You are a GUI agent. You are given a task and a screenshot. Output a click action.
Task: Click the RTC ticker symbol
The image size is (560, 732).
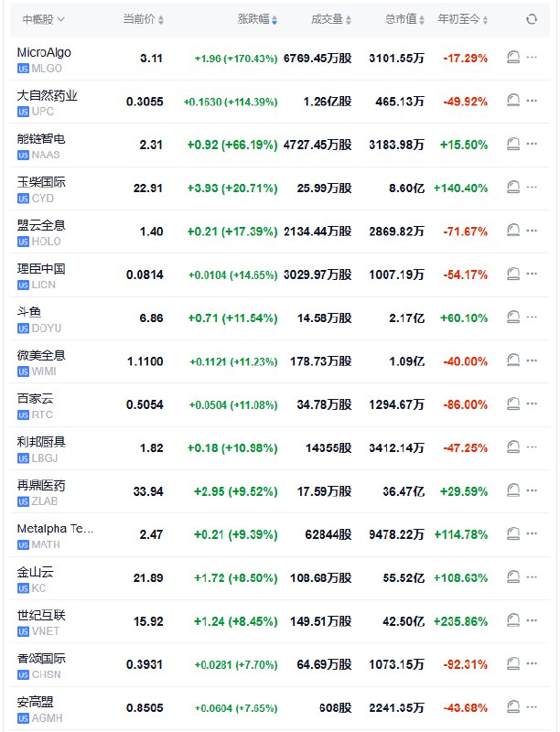click(x=42, y=414)
